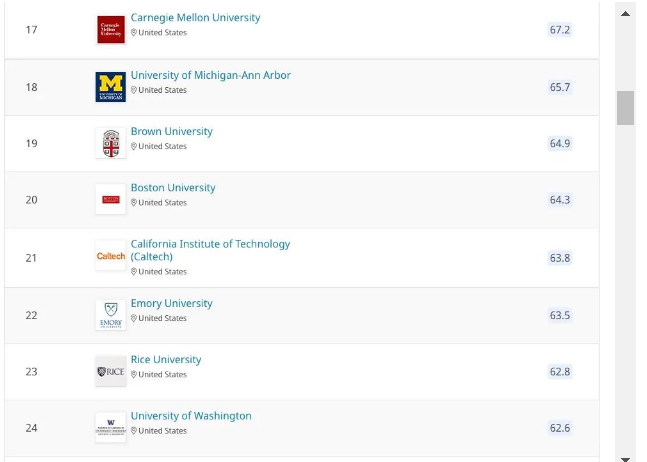Open University of Michigan-Ann Arbor link

[210, 75]
